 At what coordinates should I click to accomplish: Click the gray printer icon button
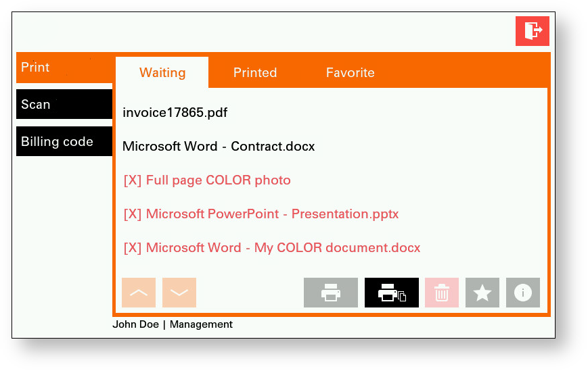[x=330, y=293]
